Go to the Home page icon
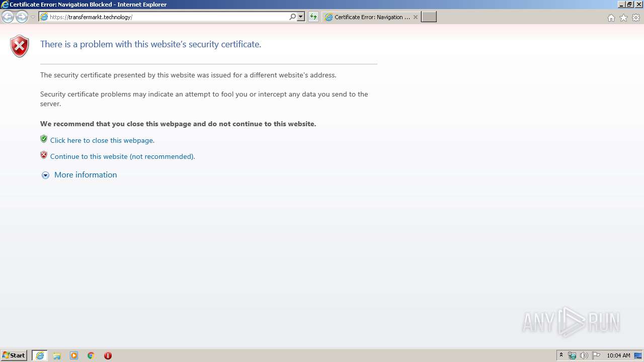This screenshot has height=362, width=644. coord(611,18)
